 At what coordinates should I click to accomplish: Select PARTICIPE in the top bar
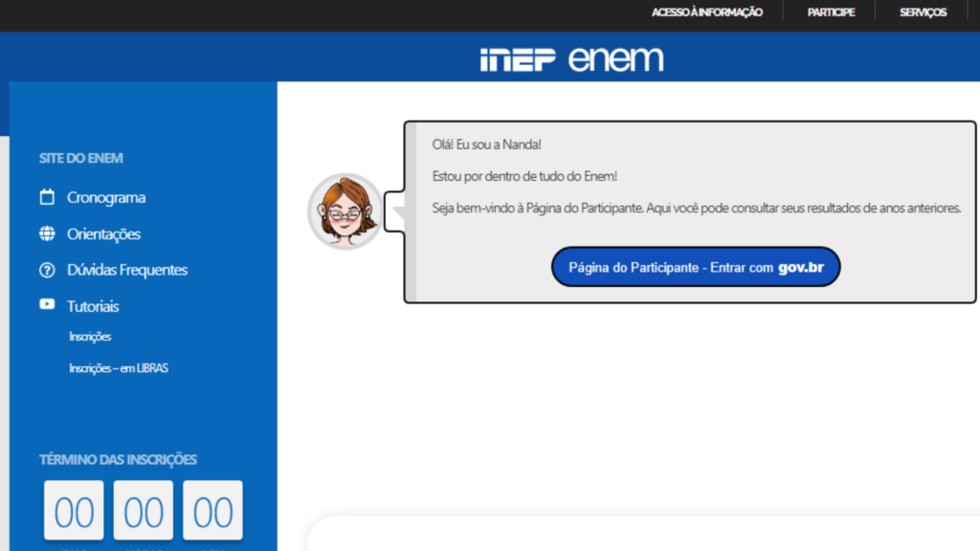[x=831, y=12]
